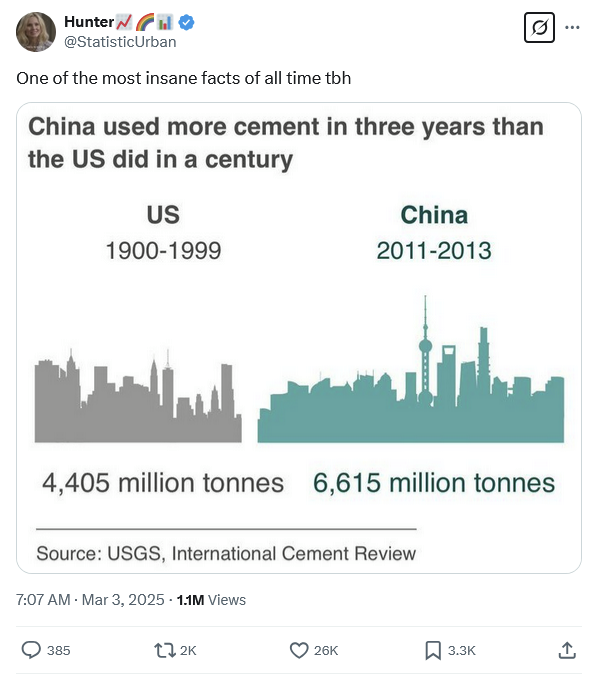Bookmark this post via bookmark icon
This screenshot has height=674, width=598.
coord(433,650)
